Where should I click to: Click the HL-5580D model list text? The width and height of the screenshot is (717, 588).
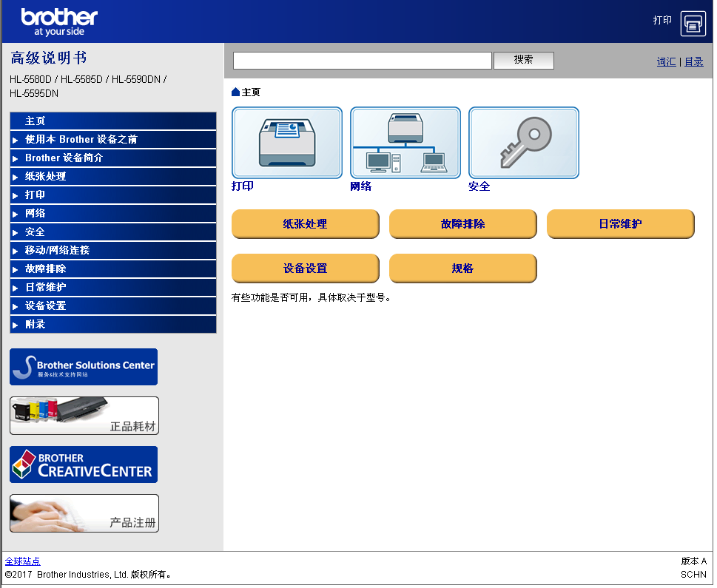(x=88, y=86)
